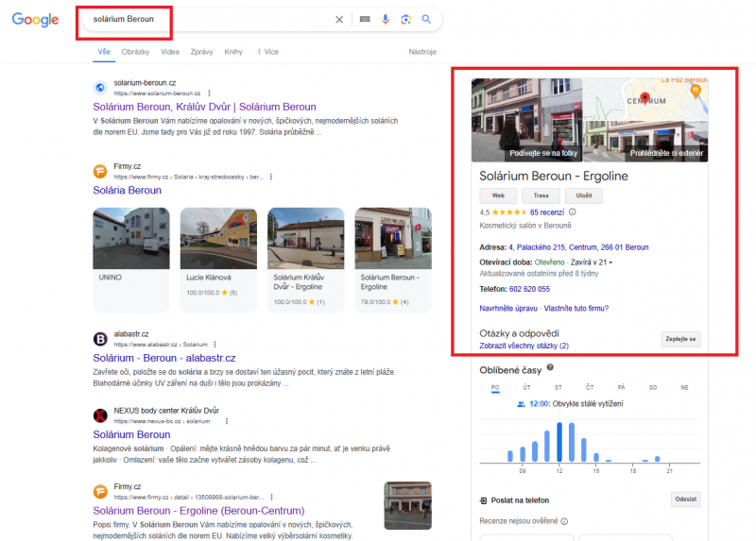This screenshot has width=756, height=541.
Task: Click the Vlastníte tuto firmu? link
Action: pos(576,309)
